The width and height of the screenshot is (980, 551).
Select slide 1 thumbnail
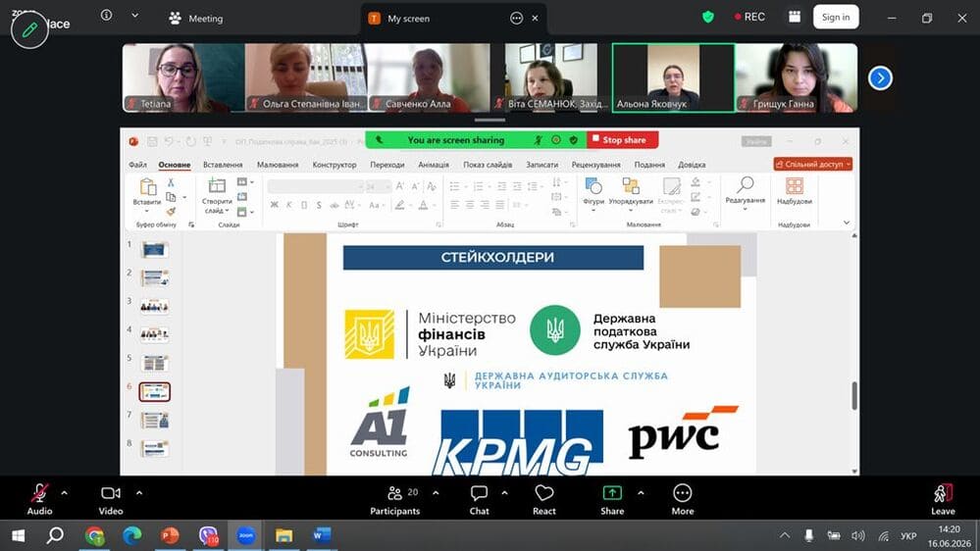[x=154, y=250]
